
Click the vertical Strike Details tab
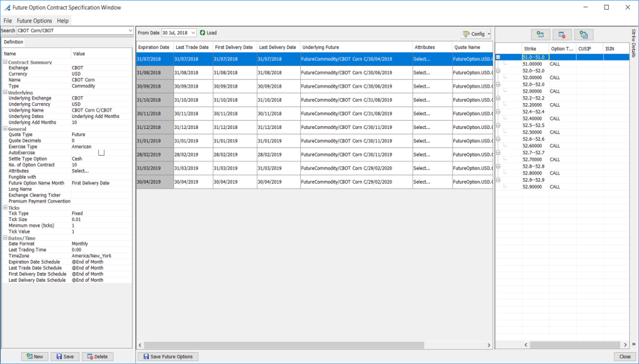(633, 43)
